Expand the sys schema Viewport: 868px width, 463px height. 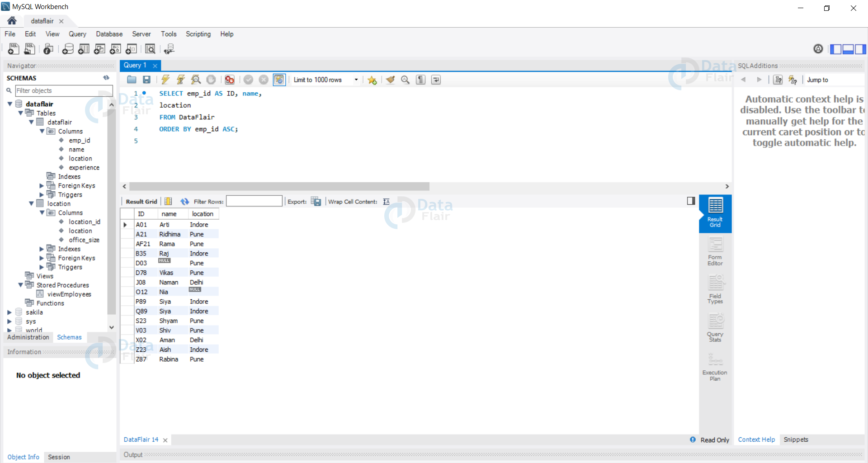[9, 321]
